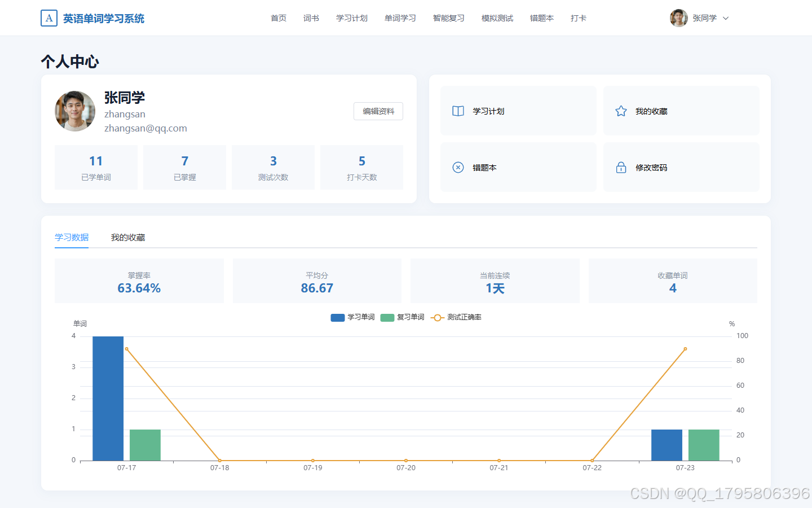Image resolution: width=812 pixels, height=508 pixels.
Task: Toggle the 复习单词 legend series
Action: (x=402, y=317)
